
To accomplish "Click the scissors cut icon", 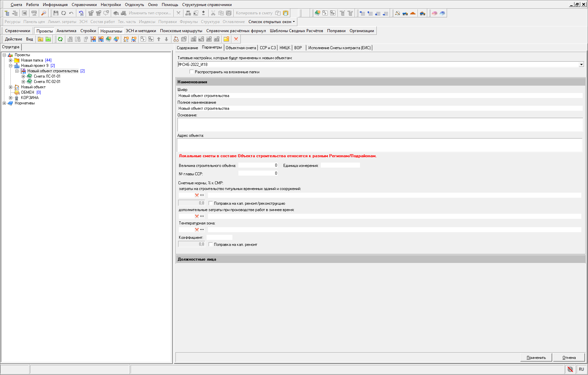I will click(213, 13).
